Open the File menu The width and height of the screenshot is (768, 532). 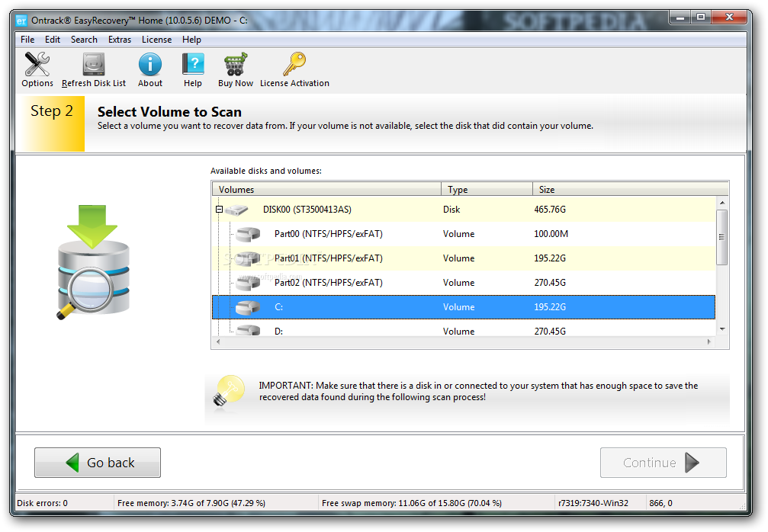pos(27,40)
